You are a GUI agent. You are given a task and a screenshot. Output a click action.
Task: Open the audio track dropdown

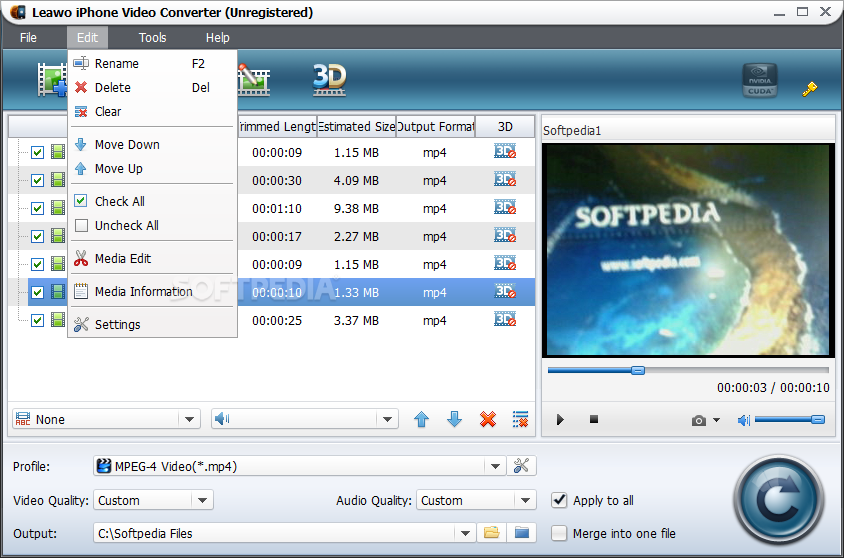pyautogui.click(x=305, y=419)
